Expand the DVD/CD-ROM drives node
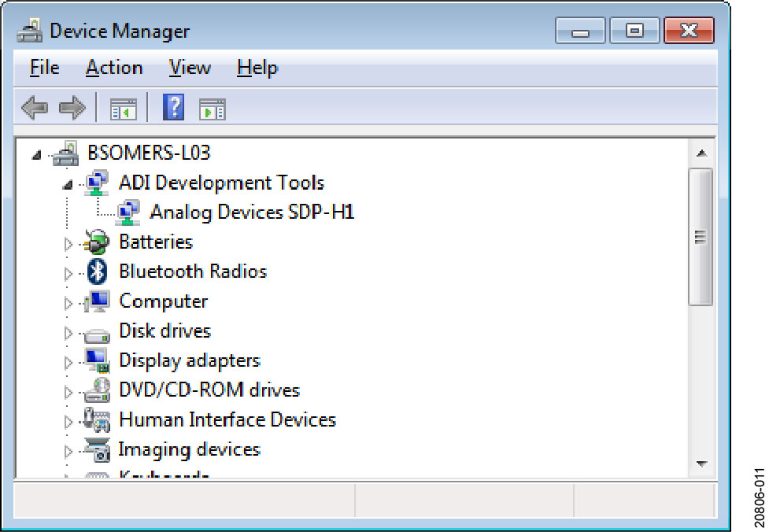This screenshot has height=532, width=769. [x=68, y=392]
